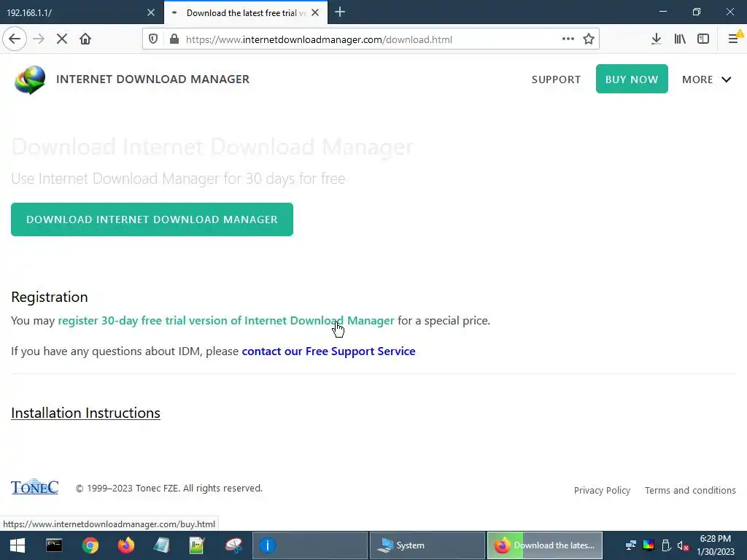The image size is (747, 560).
Task: Click INTERNET DOWNLOAD MANAGER site title
Action: (x=153, y=79)
